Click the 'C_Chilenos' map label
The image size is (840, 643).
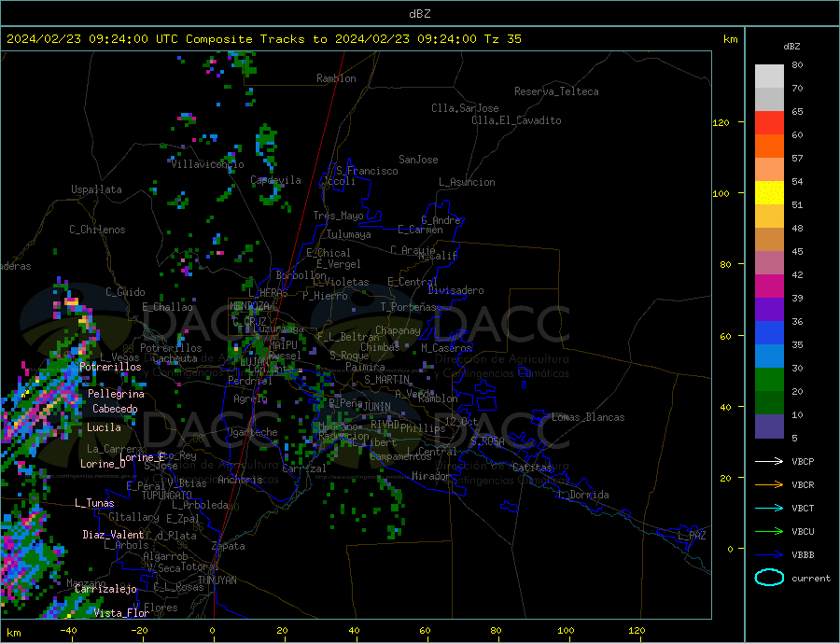97,230
